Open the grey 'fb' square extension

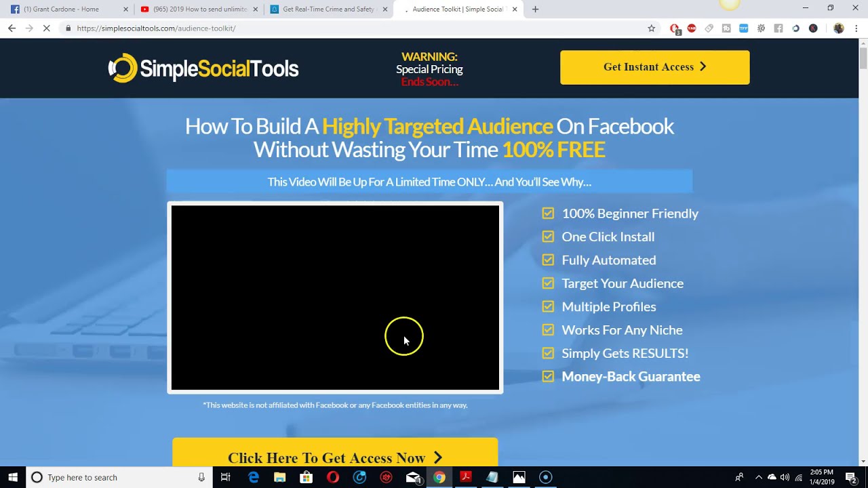(726, 28)
